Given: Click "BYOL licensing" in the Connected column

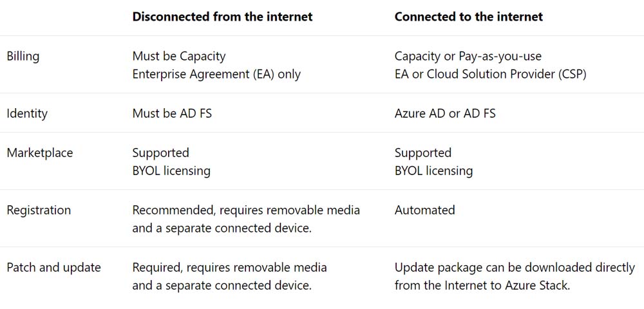Looking at the screenshot, I should coord(433,171).
